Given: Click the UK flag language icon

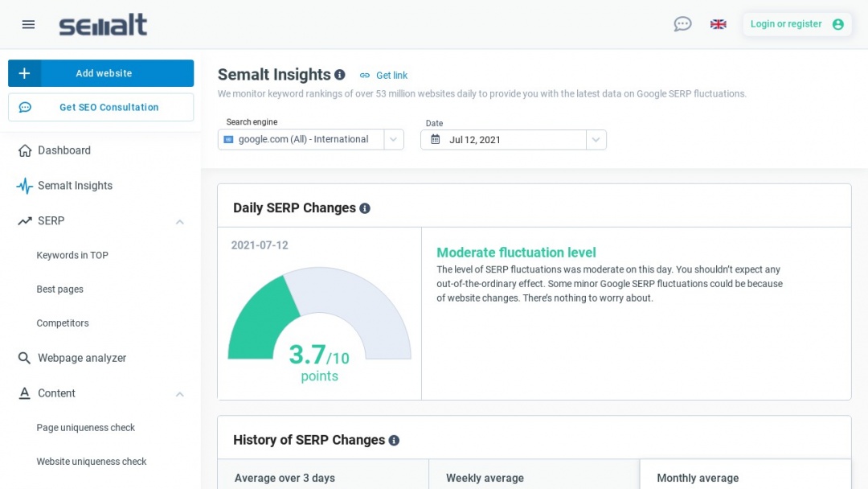Looking at the screenshot, I should (x=718, y=24).
